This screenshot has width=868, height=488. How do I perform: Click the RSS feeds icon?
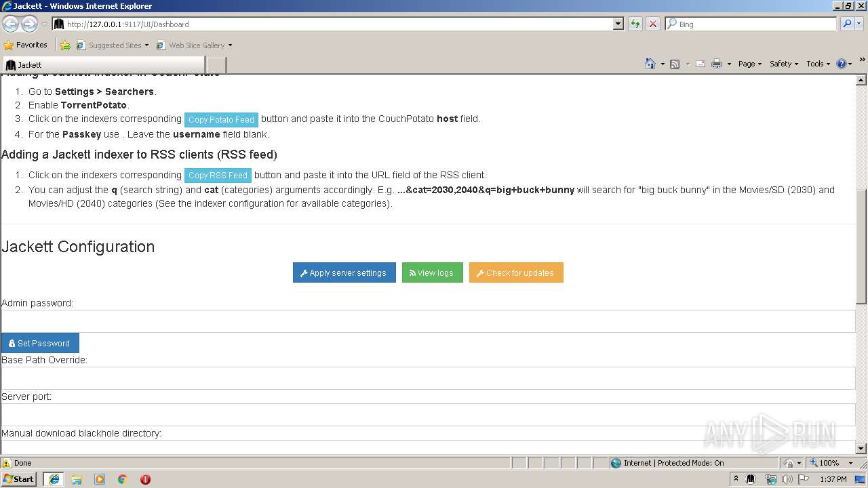coord(675,64)
